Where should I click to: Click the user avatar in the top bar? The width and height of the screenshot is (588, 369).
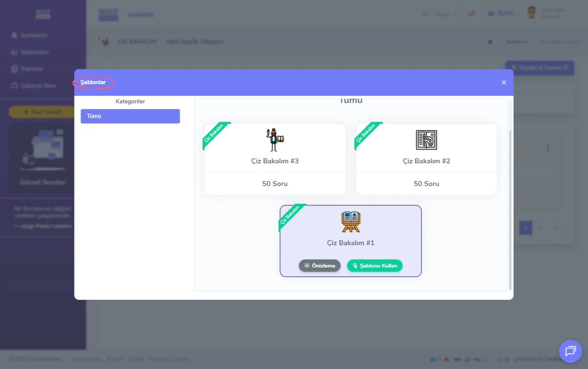point(532,13)
